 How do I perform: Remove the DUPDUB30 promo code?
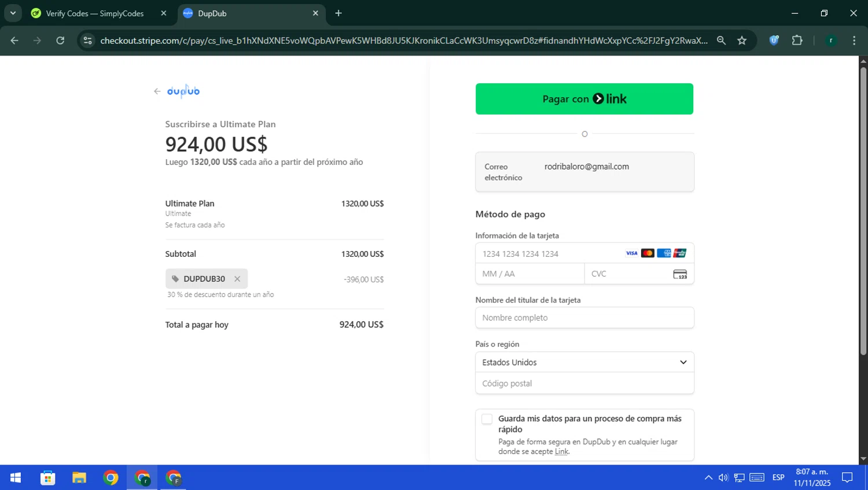click(237, 279)
